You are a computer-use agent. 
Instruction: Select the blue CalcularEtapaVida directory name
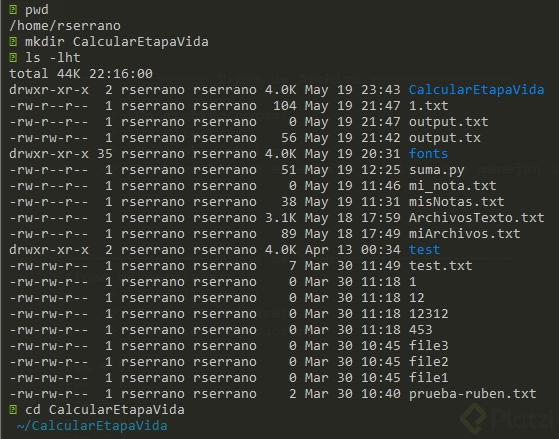(x=476, y=90)
